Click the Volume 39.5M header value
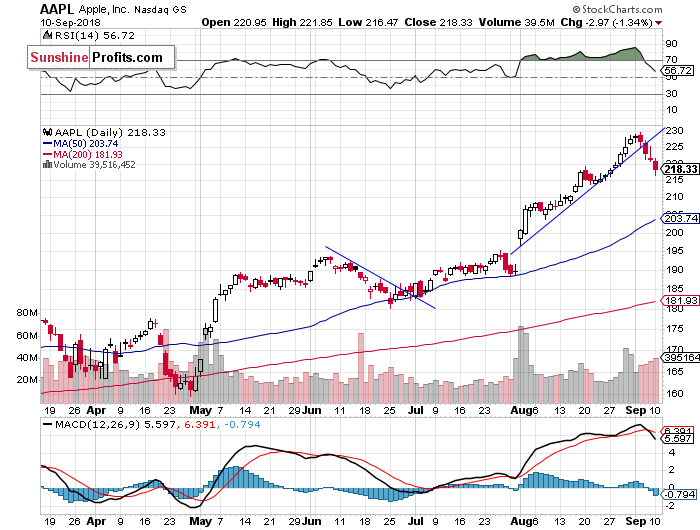 coord(517,22)
